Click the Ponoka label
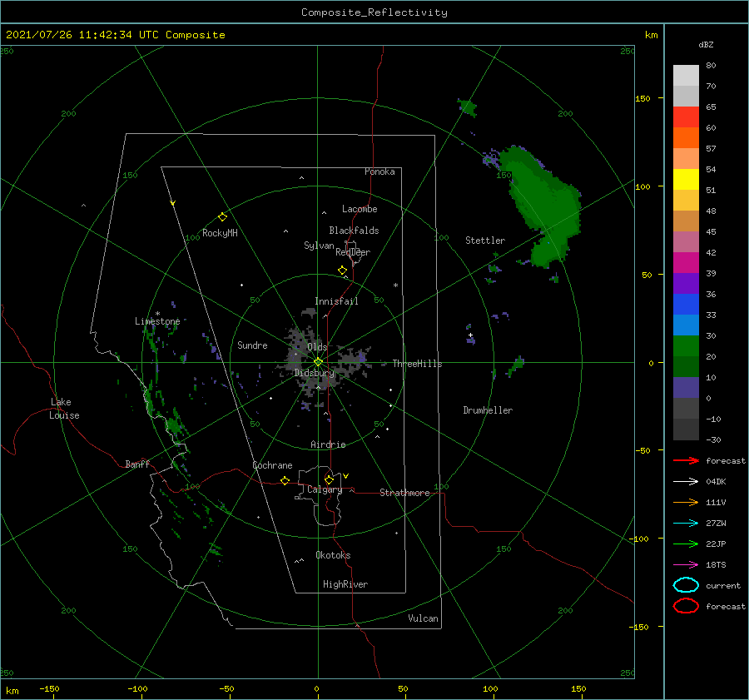This screenshot has width=749, height=700. click(x=379, y=171)
